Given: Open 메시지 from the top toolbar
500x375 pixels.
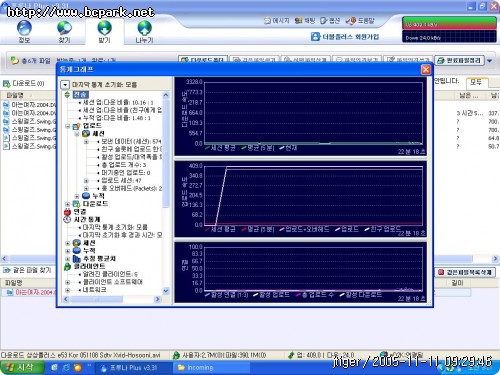Looking at the screenshot, I should (277, 21).
